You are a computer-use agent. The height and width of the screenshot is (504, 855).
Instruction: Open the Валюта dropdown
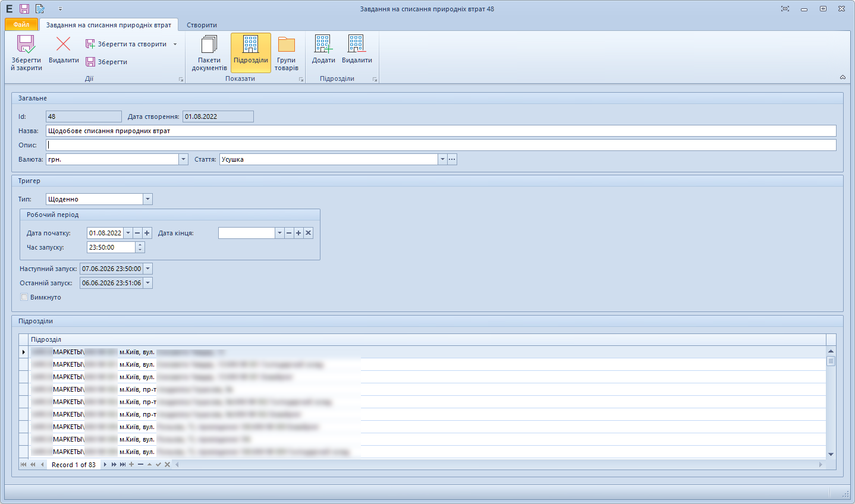point(183,159)
